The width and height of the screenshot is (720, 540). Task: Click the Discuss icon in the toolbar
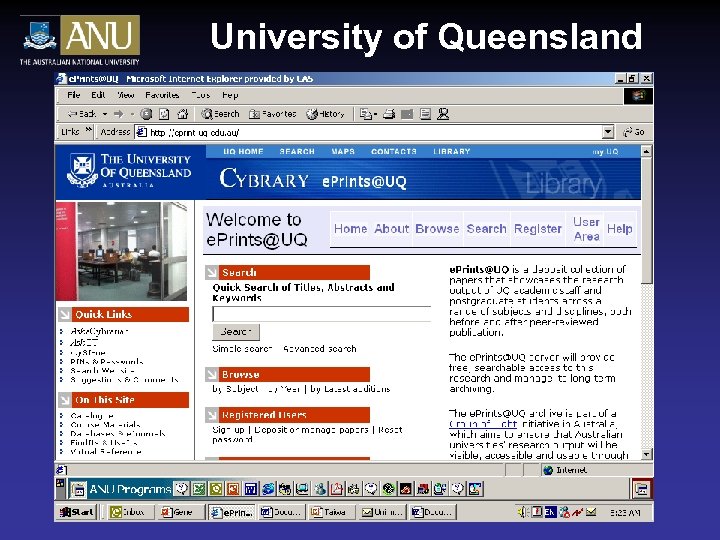point(426,114)
